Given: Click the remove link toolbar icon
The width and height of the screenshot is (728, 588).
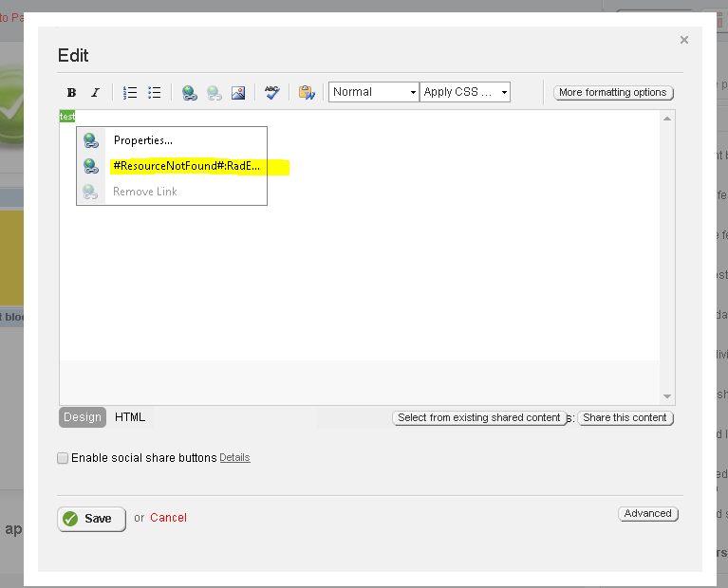Looking at the screenshot, I should [x=215, y=93].
